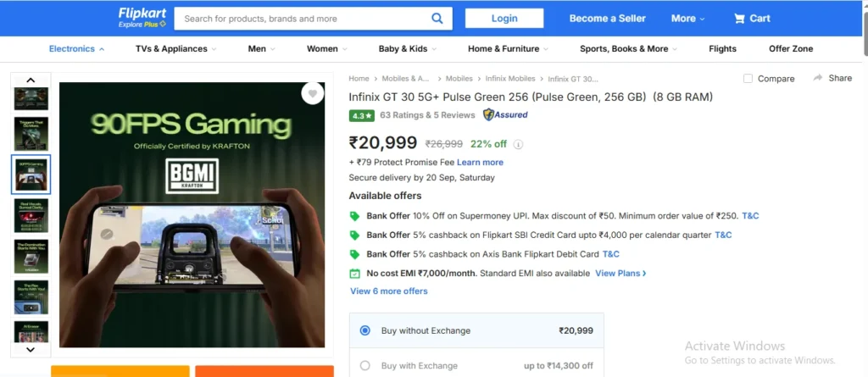868x377 pixels.
Task: Open the Cart icon
Action: [740, 18]
